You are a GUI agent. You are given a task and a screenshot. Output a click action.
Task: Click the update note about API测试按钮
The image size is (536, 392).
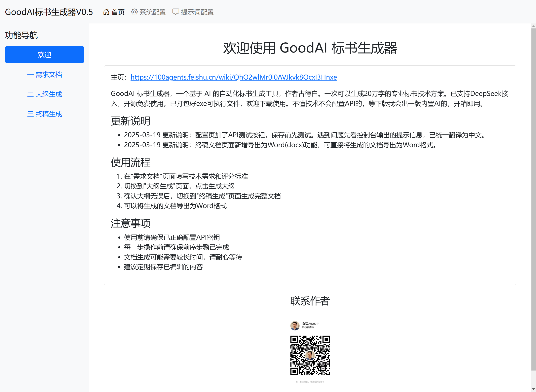(x=305, y=135)
